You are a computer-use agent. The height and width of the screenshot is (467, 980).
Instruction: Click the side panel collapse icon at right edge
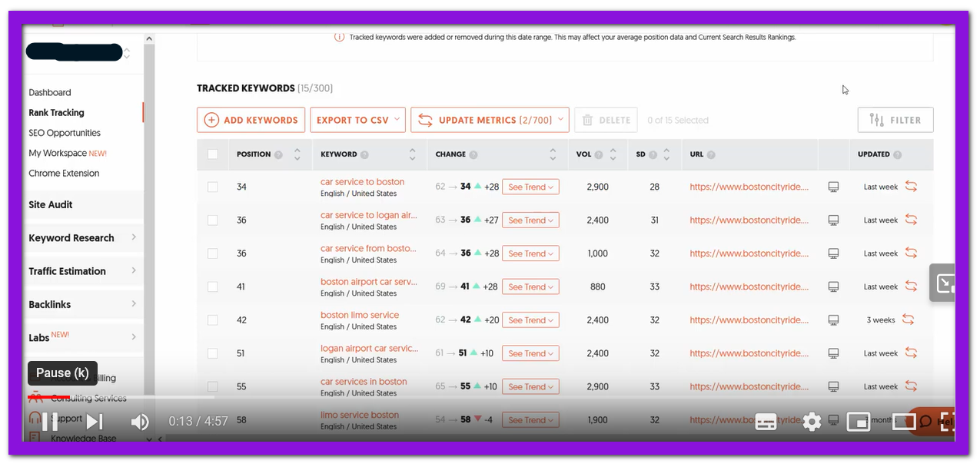click(942, 283)
